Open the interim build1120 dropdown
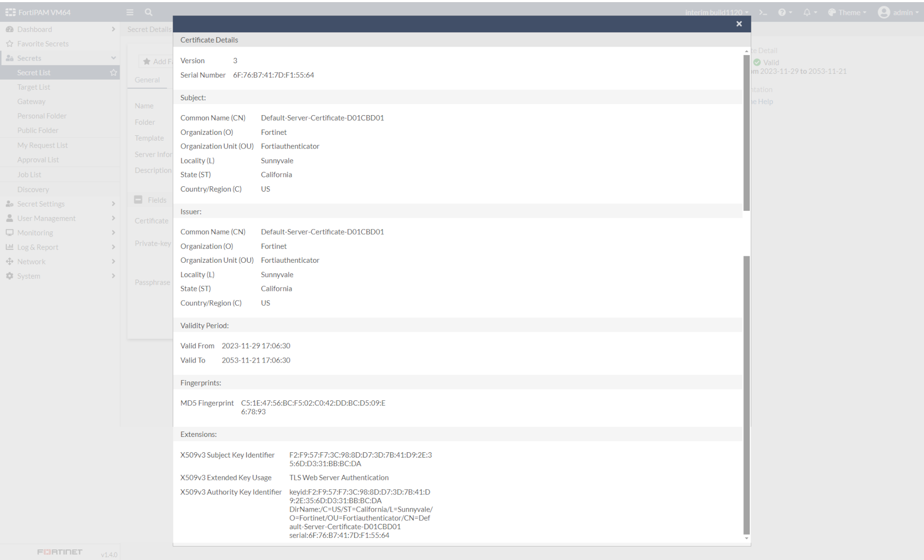This screenshot has height=560, width=924. [717, 12]
